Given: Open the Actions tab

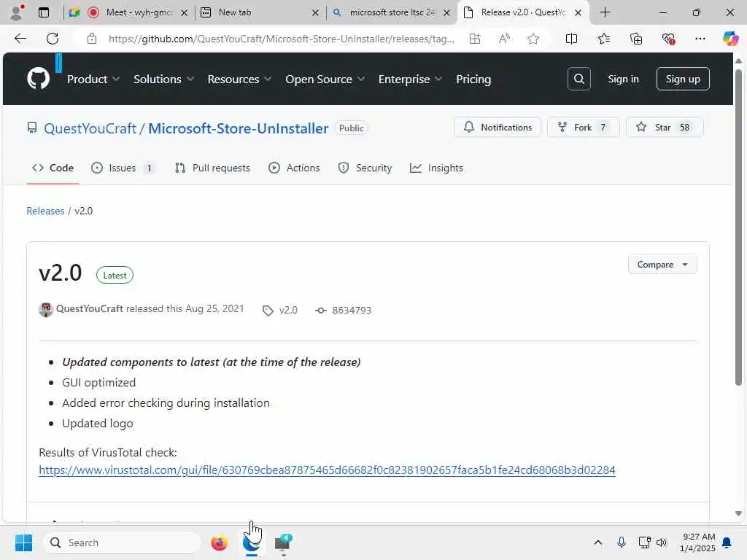Looking at the screenshot, I should (294, 168).
